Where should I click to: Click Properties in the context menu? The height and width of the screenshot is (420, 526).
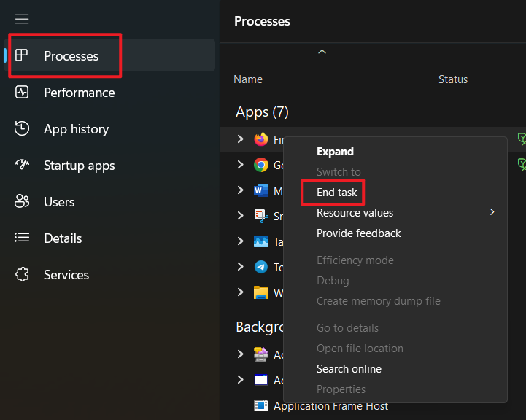(x=341, y=389)
